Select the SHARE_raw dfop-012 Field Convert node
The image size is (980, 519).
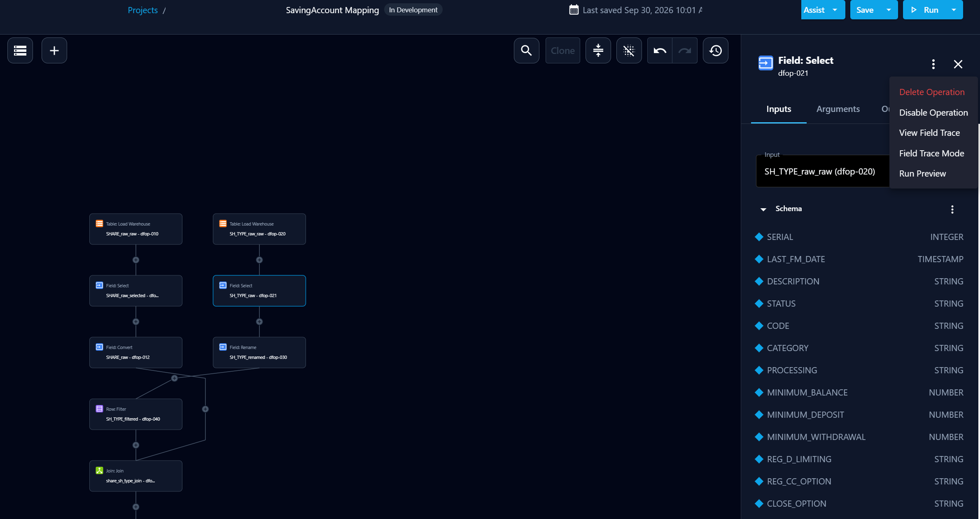(x=136, y=352)
